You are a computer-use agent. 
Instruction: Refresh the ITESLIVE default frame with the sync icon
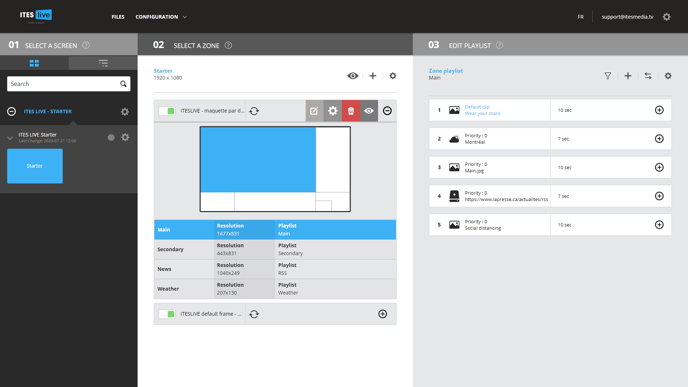254,314
